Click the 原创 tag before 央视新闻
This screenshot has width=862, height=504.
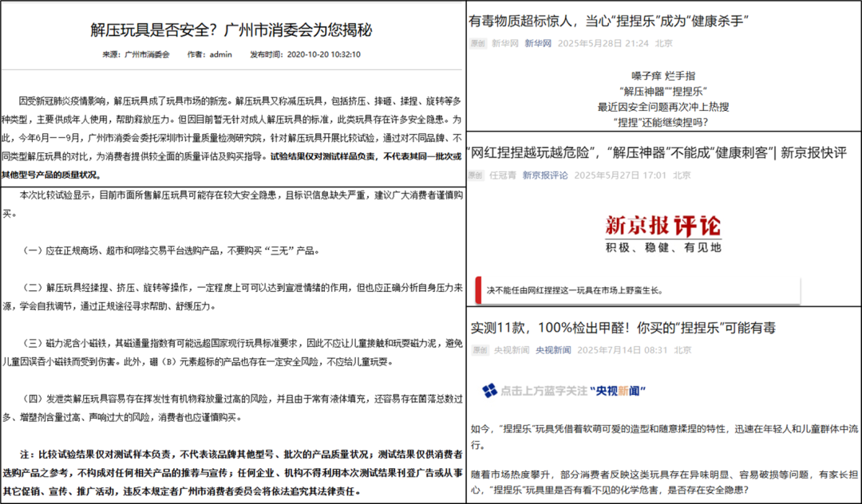(x=478, y=350)
